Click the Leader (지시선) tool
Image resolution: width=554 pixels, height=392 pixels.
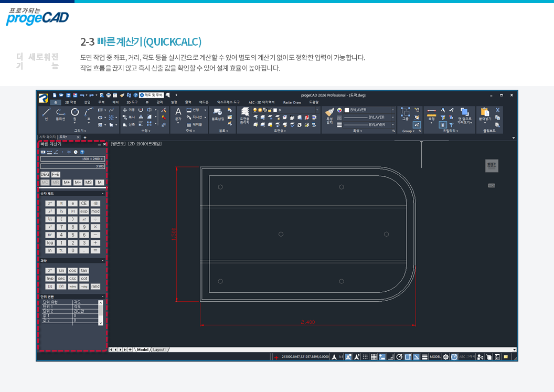195,117
